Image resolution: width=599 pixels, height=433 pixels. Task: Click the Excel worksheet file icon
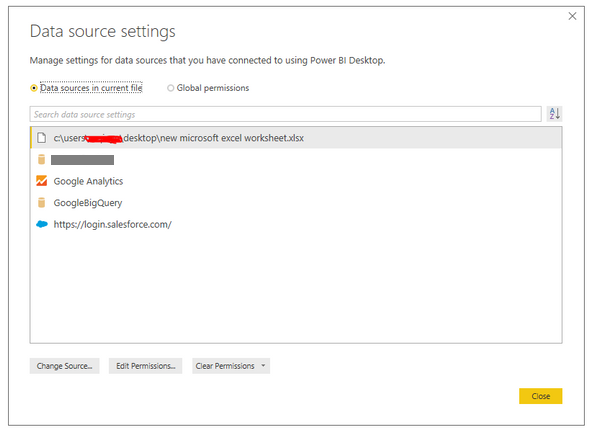[x=42, y=138]
